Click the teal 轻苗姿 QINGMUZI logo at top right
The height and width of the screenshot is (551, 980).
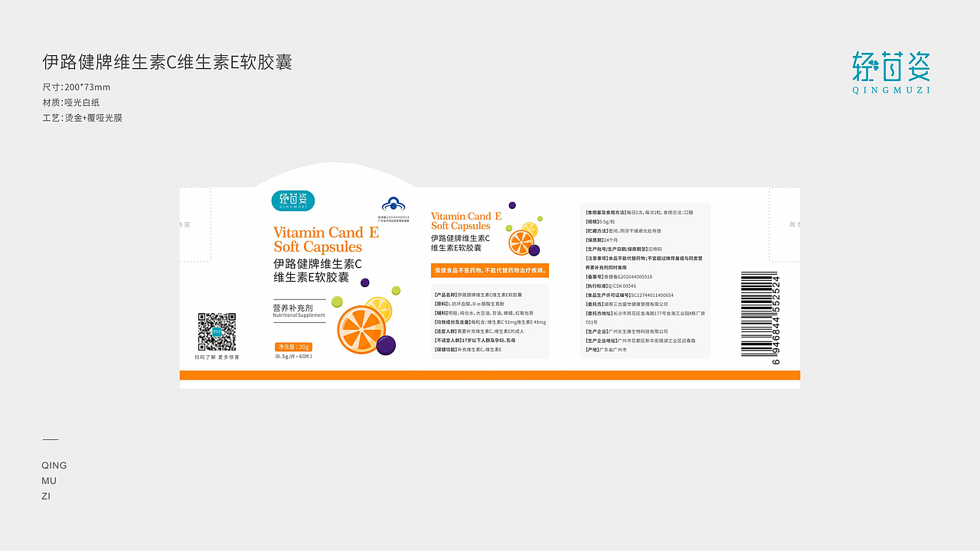(891, 73)
